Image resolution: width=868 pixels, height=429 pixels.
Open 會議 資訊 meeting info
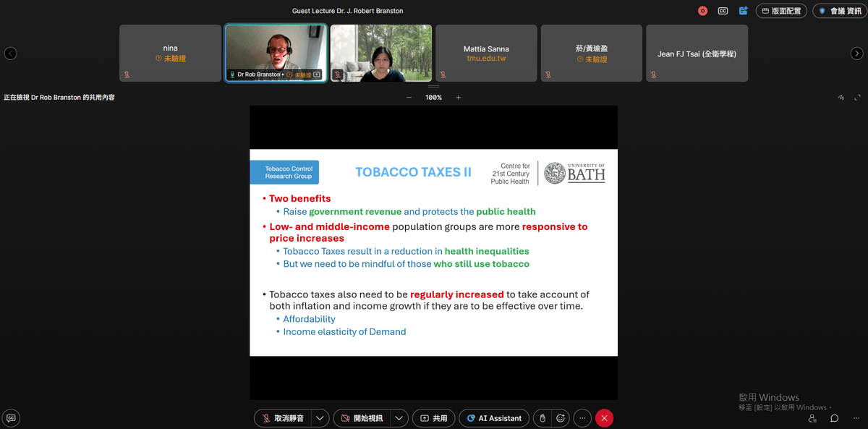click(x=840, y=11)
